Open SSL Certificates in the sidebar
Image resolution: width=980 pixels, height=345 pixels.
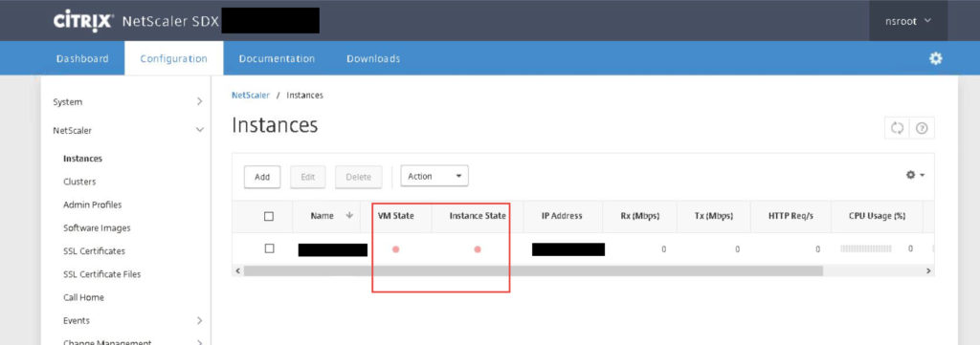pyautogui.click(x=95, y=251)
